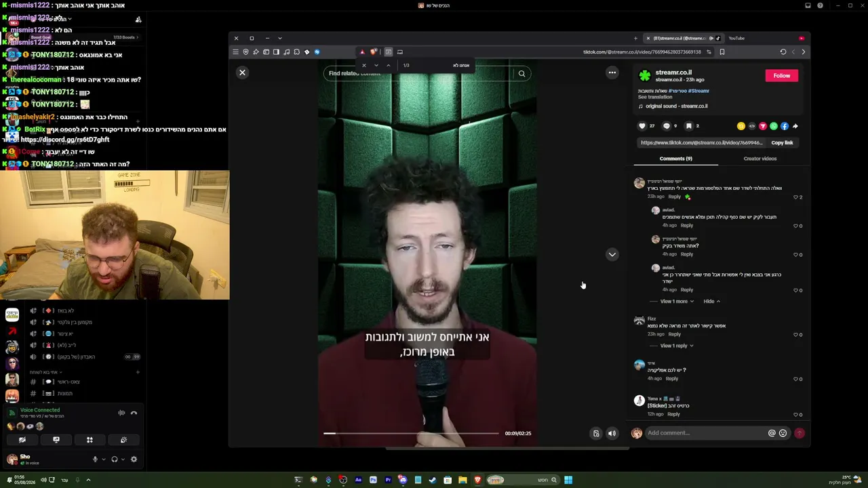Toggle the video auto-scroll icon
Screen dimensions: 868x488
596,434
